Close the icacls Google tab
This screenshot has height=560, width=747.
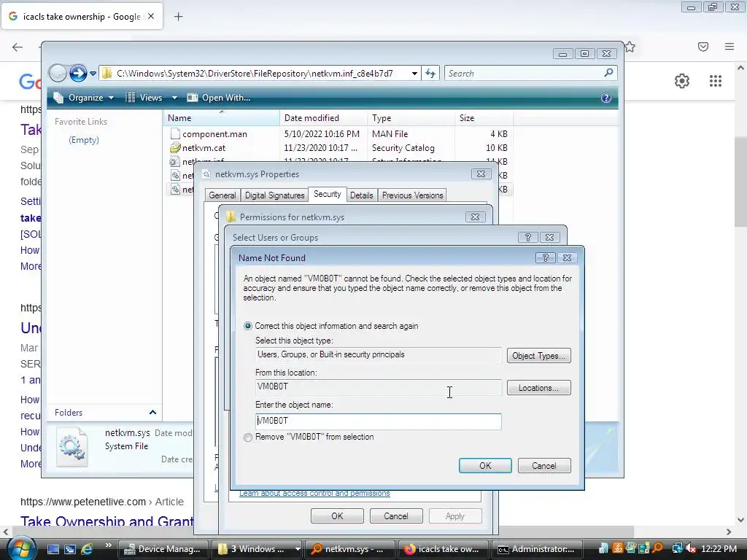(x=150, y=16)
